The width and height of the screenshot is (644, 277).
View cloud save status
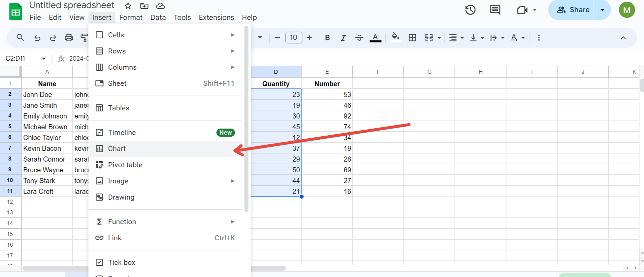[160, 6]
